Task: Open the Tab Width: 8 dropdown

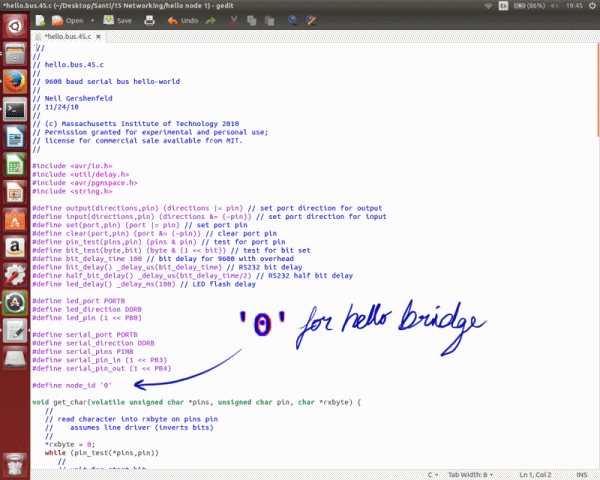Action: (x=471, y=475)
